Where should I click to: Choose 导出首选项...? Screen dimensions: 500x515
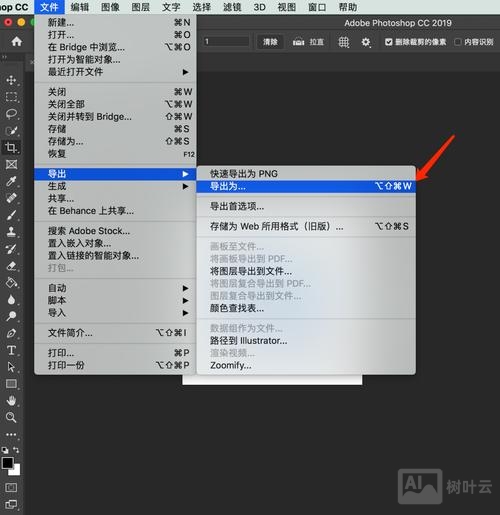click(306, 206)
